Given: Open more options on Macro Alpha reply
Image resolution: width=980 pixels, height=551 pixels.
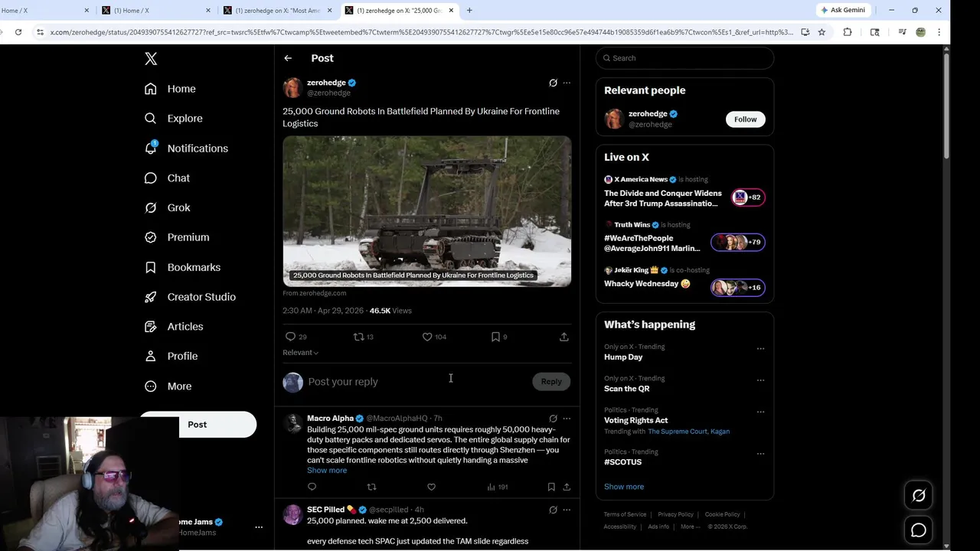Looking at the screenshot, I should pos(567,419).
